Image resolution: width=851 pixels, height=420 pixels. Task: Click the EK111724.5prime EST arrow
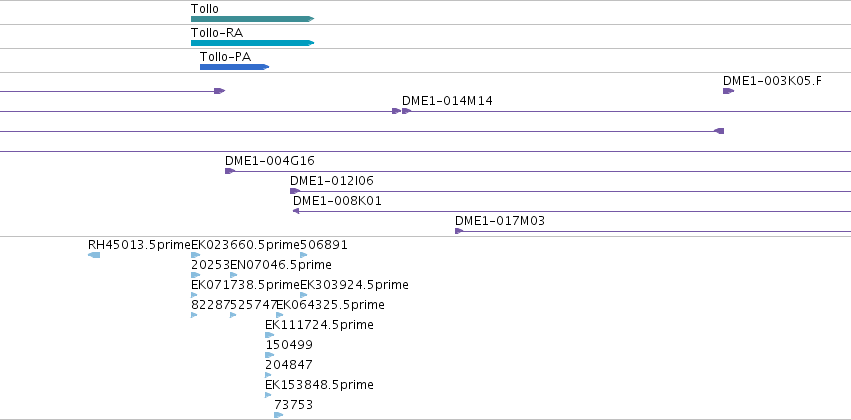(x=270, y=335)
